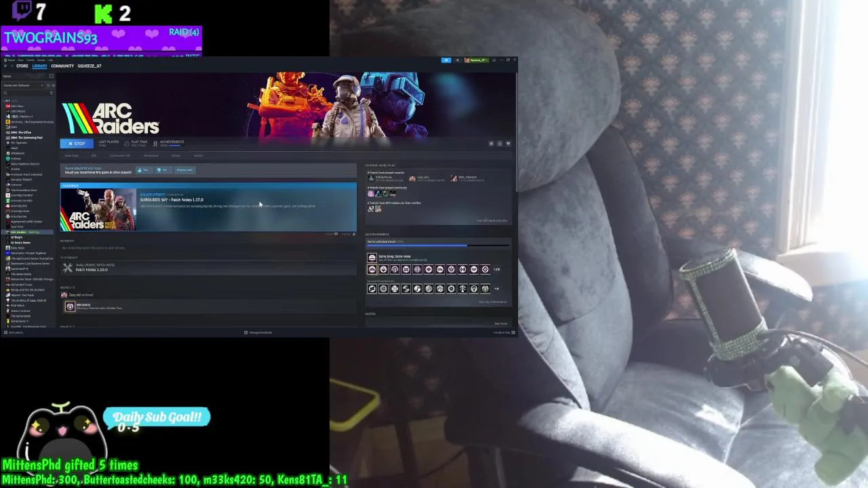Image resolution: width=868 pixels, height=488 pixels.
Task: Open the View menu
Action: 20,60
